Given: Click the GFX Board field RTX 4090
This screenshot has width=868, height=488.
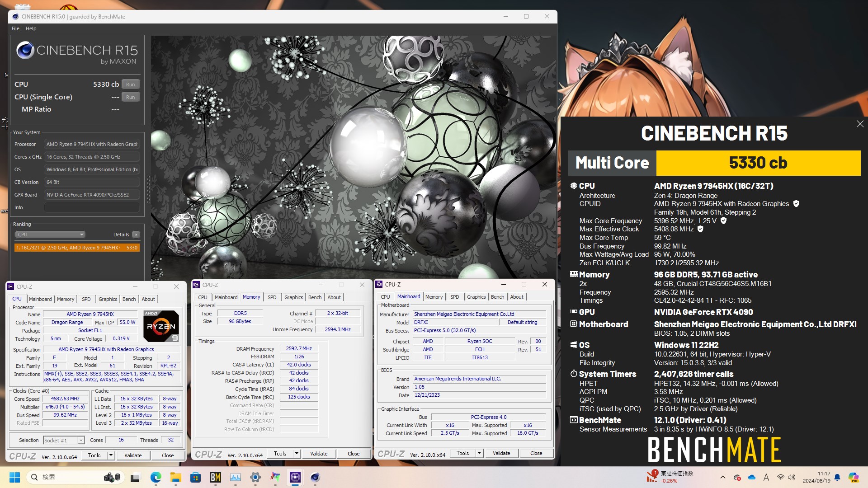Looking at the screenshot, I should coord(92,195).
